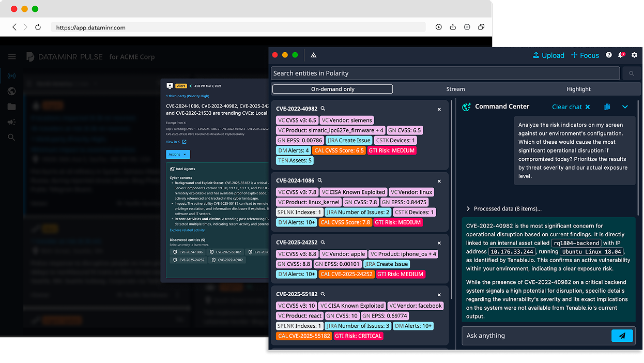Screen dimensions: 644x363
Task: Open the notifications bell with 7 badge
Action: [x=621, y=55]
